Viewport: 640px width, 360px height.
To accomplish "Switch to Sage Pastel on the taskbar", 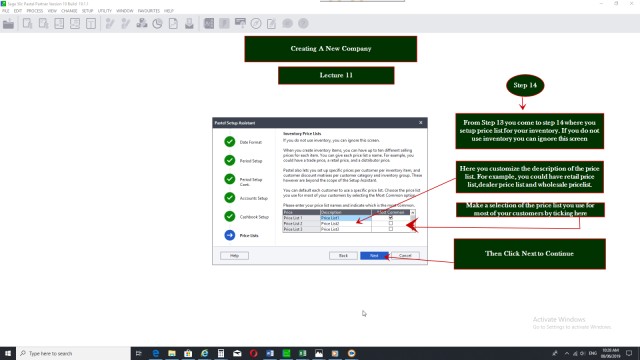I will point(286,353).
